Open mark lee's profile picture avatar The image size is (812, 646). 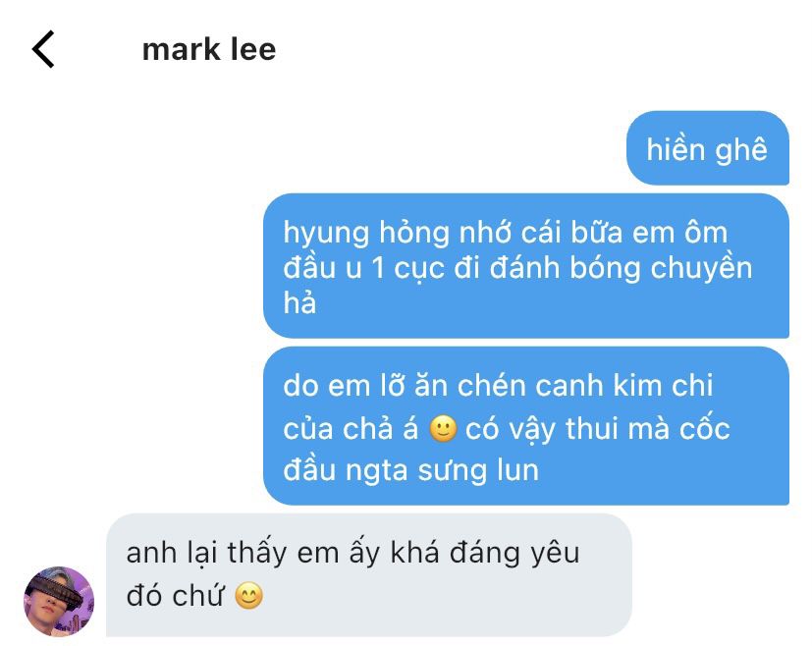tap(59, 602)
